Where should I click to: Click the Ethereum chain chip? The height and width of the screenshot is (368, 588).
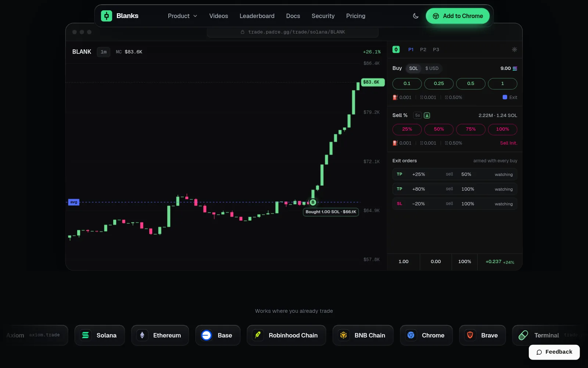pos(160,335)
